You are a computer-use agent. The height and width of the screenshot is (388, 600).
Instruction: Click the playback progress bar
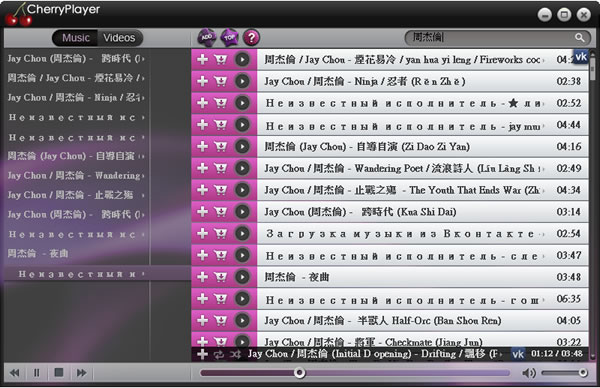point(355,373)
